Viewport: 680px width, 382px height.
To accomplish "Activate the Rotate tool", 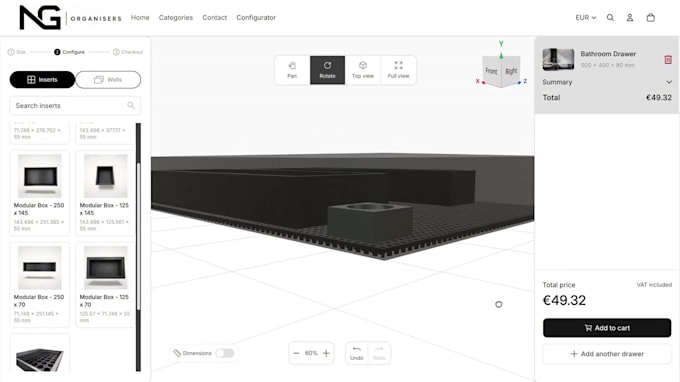I will click(327, 70).
